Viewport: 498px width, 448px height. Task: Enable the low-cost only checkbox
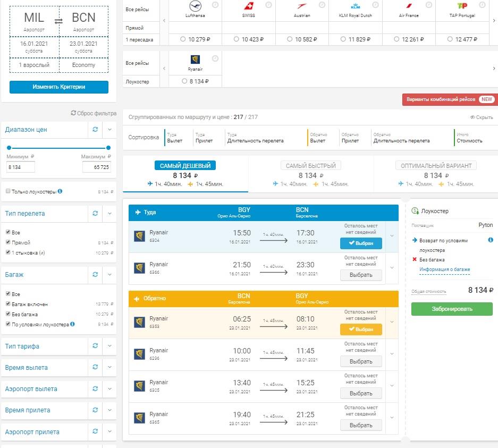[x=8, y=191]
